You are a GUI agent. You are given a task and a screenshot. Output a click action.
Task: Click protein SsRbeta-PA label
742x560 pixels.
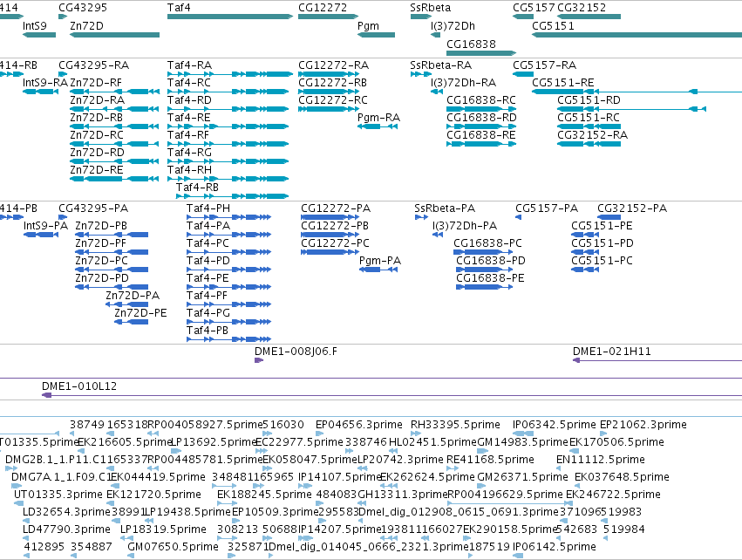445,208
